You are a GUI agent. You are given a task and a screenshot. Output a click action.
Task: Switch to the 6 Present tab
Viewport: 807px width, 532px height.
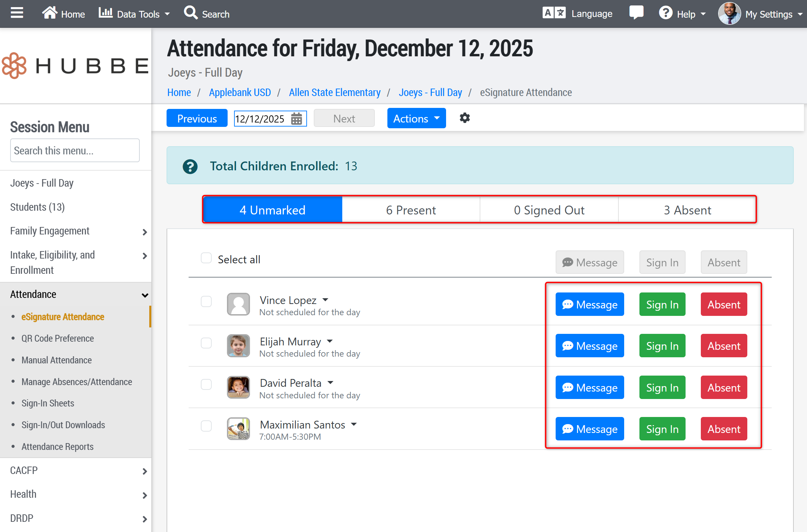click(411, 210)
